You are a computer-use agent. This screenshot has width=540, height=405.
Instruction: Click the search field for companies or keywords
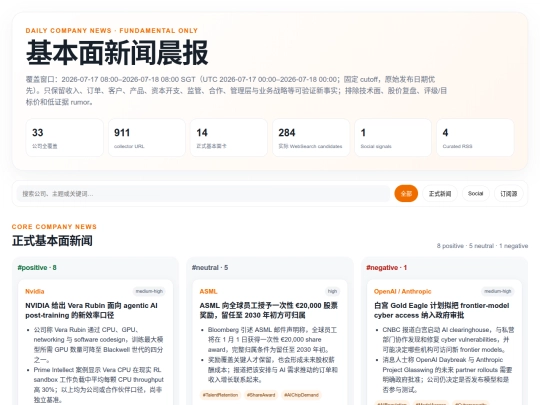203,194
